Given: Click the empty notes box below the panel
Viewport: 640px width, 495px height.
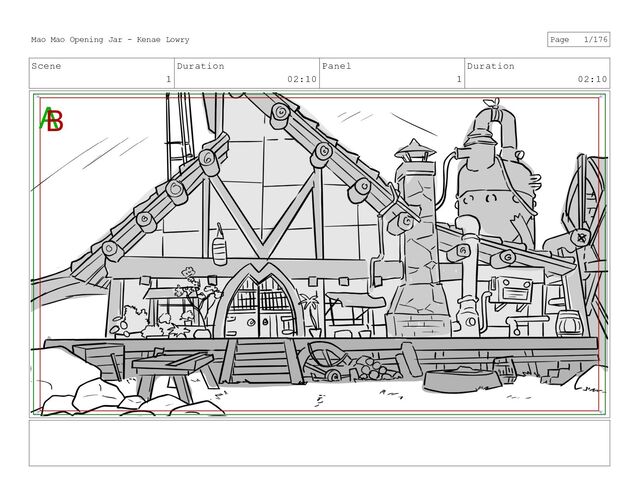Looking at the screenshot, I should click(320, 443).
